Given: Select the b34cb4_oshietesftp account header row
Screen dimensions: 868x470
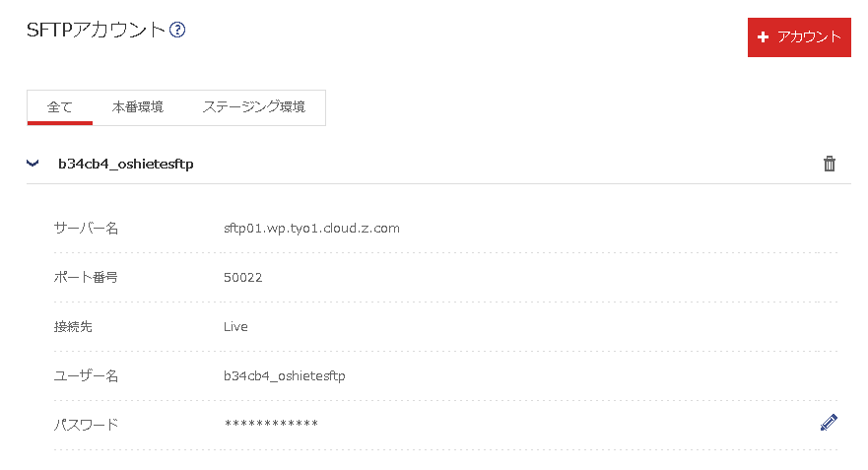Looking at the screenshot, I should click(x=438, y=164).
